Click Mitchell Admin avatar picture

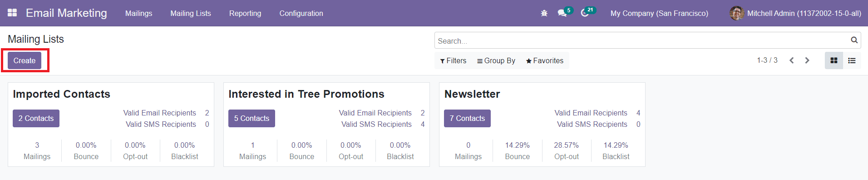(736, 13)
